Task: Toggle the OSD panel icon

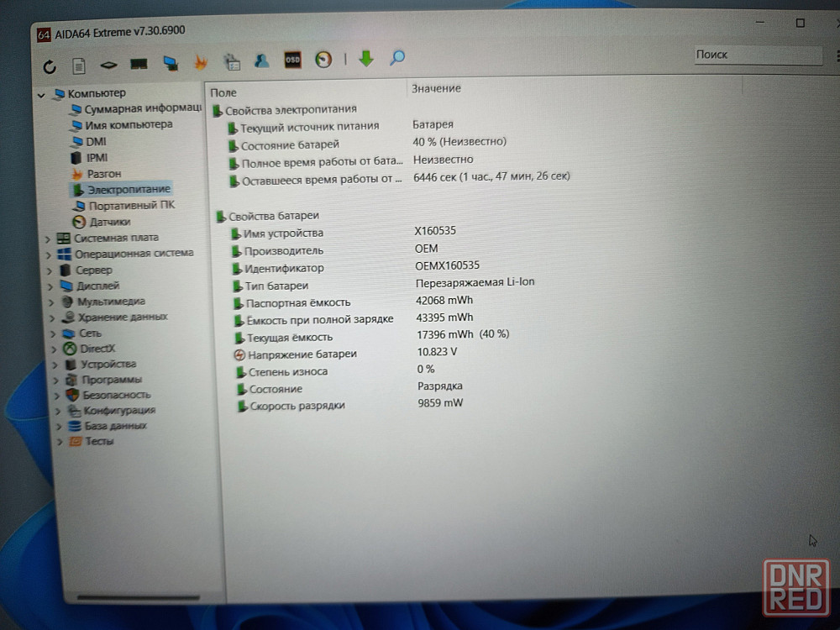Action: [x=292, y=60]
